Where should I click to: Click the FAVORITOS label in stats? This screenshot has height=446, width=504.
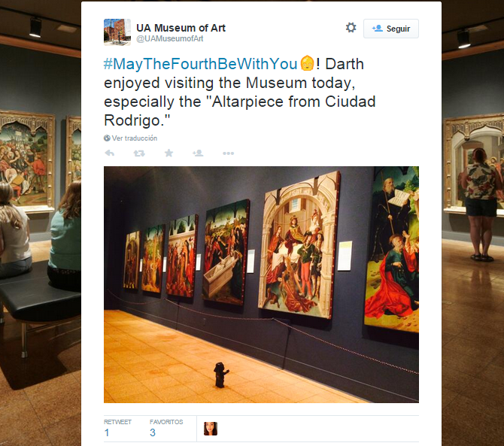[x=166, y=422]
